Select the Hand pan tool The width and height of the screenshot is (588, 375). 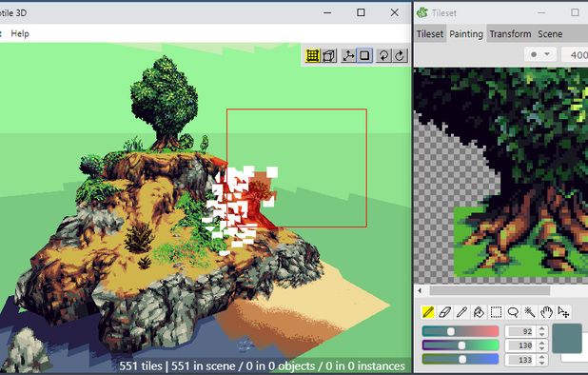(x=546, y=312)
